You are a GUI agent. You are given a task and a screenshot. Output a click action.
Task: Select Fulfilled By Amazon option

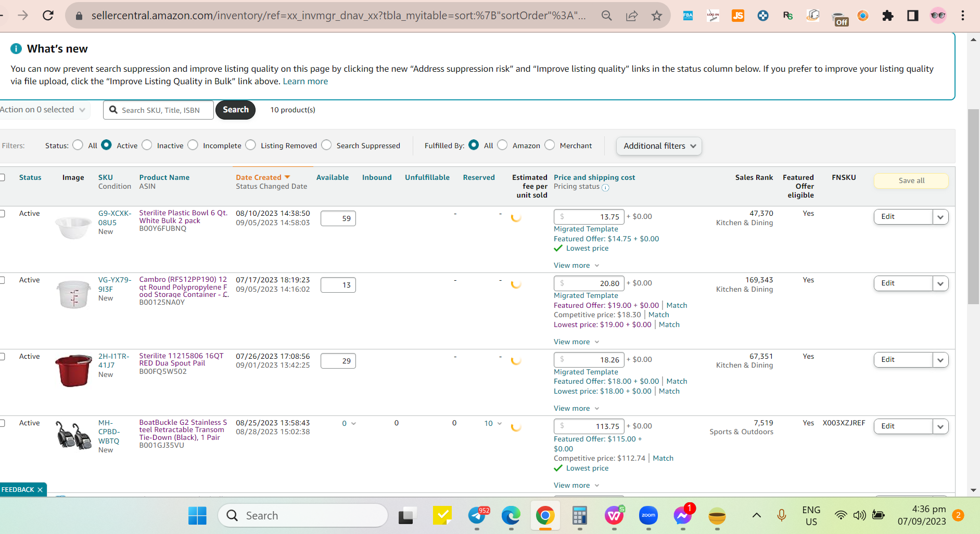502,145
